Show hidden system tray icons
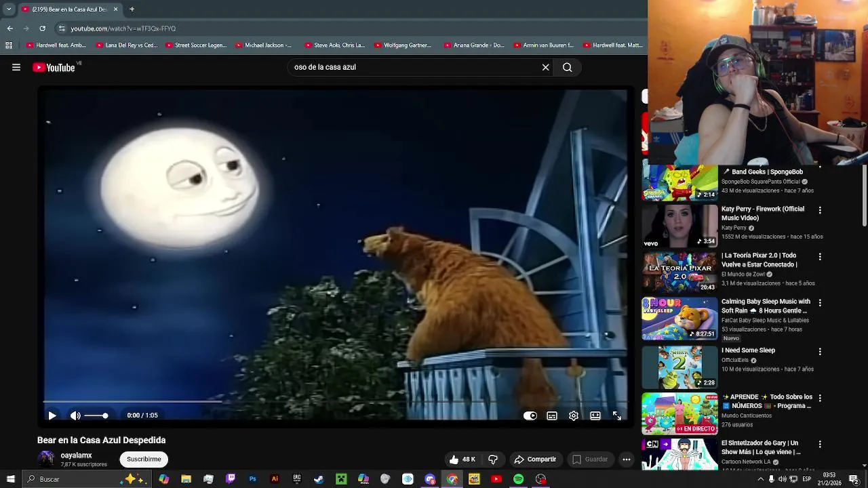 point(760,479)
